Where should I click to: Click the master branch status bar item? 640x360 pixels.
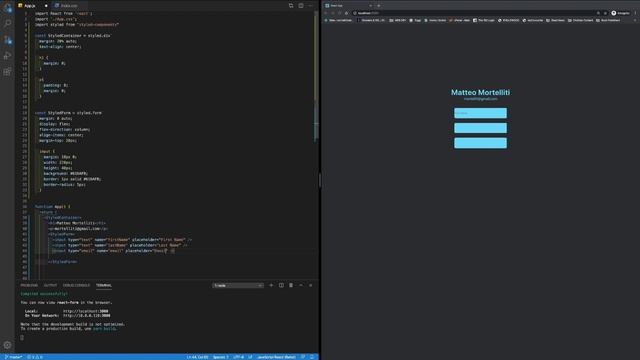point(13,357)
